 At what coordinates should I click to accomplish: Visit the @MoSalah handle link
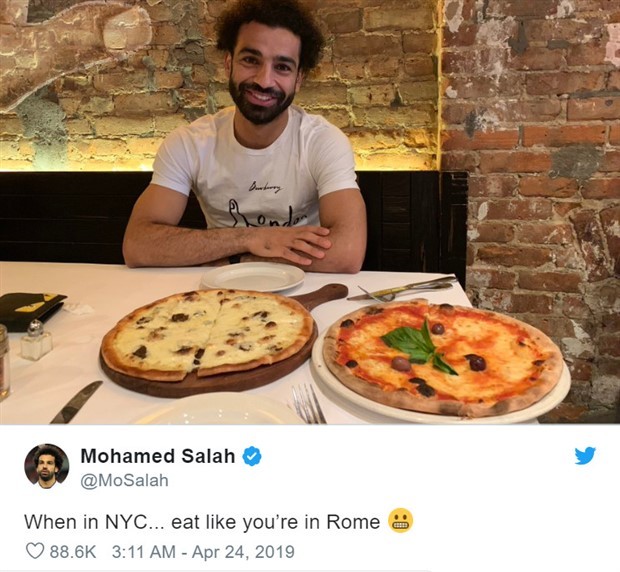tap(125, 480)
